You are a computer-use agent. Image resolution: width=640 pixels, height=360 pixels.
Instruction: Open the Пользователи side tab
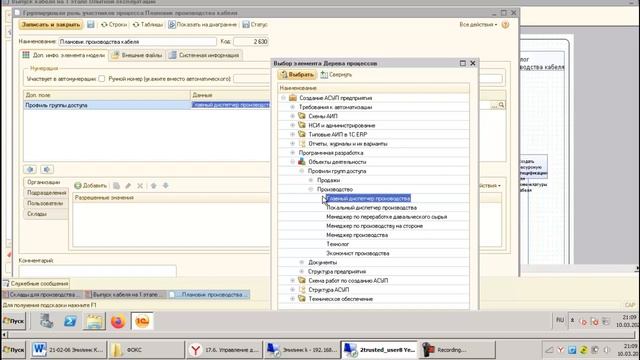[45, 203]
